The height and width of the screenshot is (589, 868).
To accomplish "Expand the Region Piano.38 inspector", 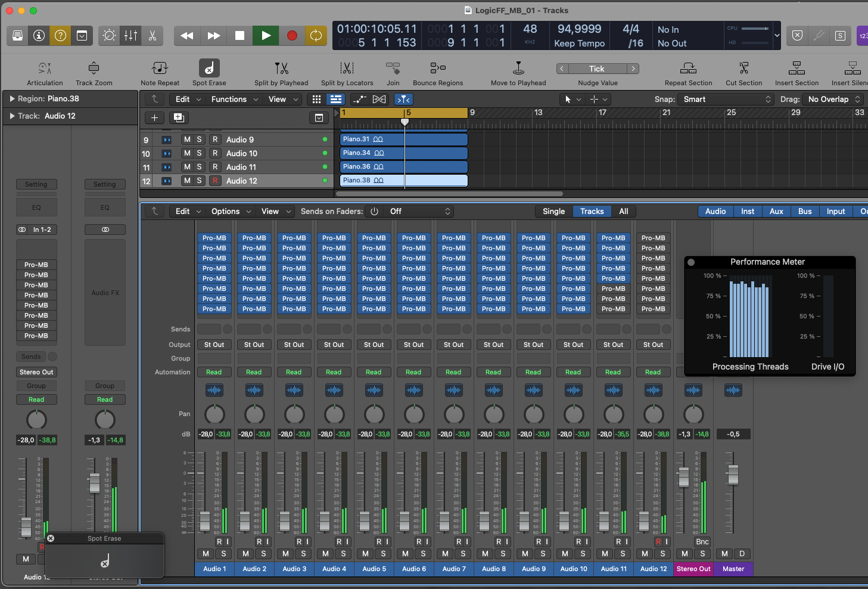I will [12, 99].
